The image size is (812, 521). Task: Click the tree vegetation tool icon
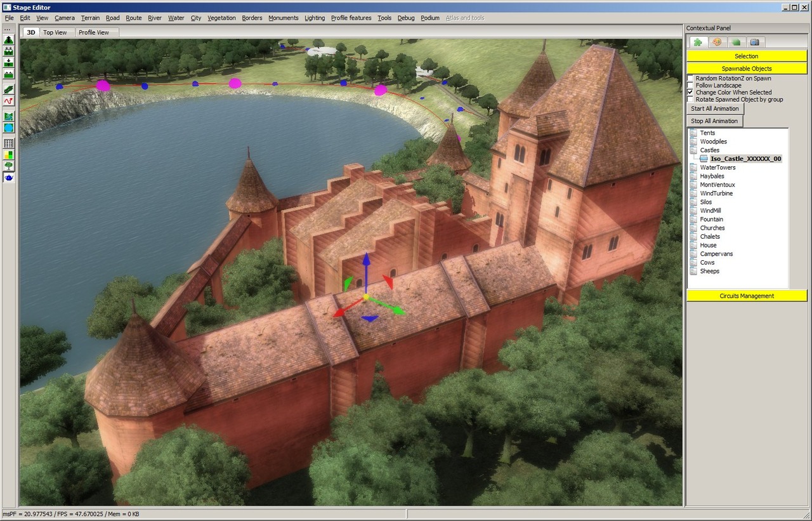click(9, 166)
